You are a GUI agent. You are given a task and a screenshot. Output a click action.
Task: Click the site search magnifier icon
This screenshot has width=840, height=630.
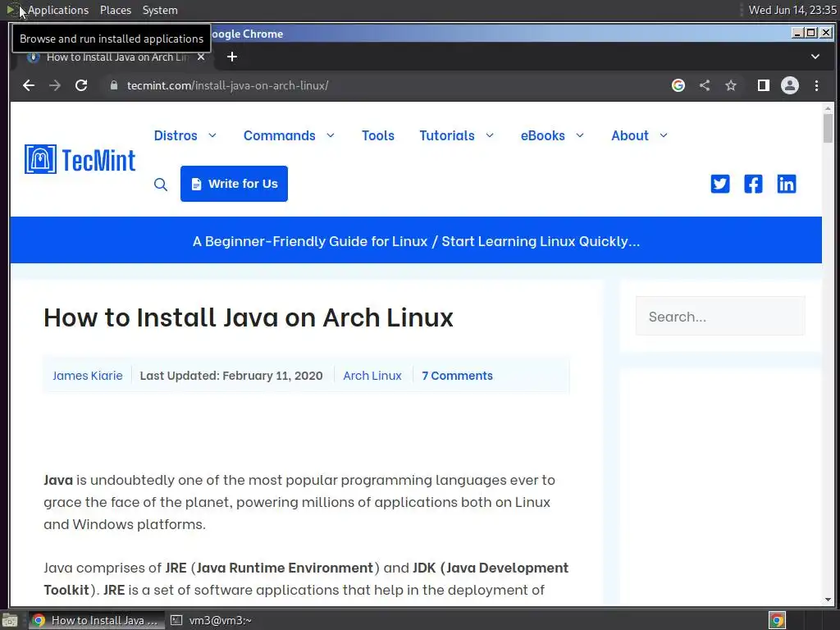point(161,185)
